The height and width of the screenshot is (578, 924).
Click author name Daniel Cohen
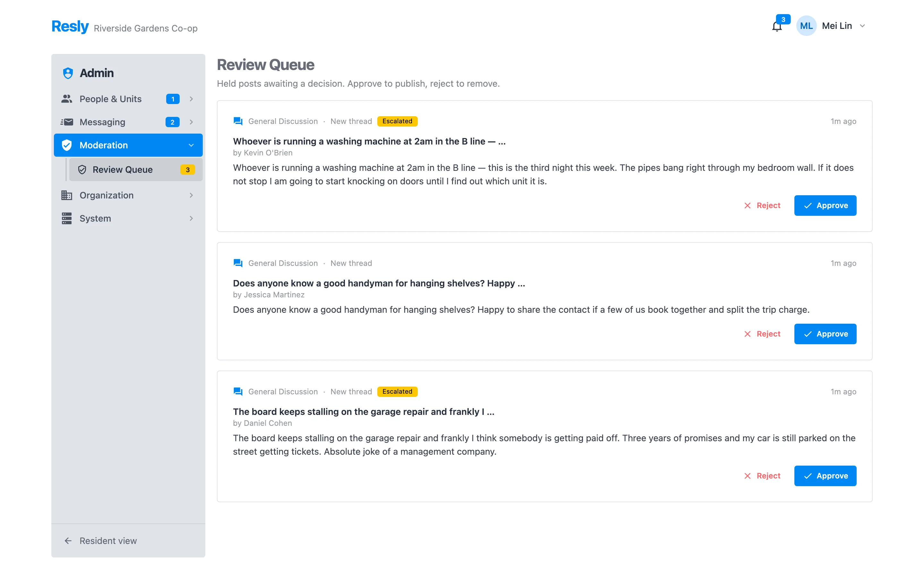click(x=268, y=423)
